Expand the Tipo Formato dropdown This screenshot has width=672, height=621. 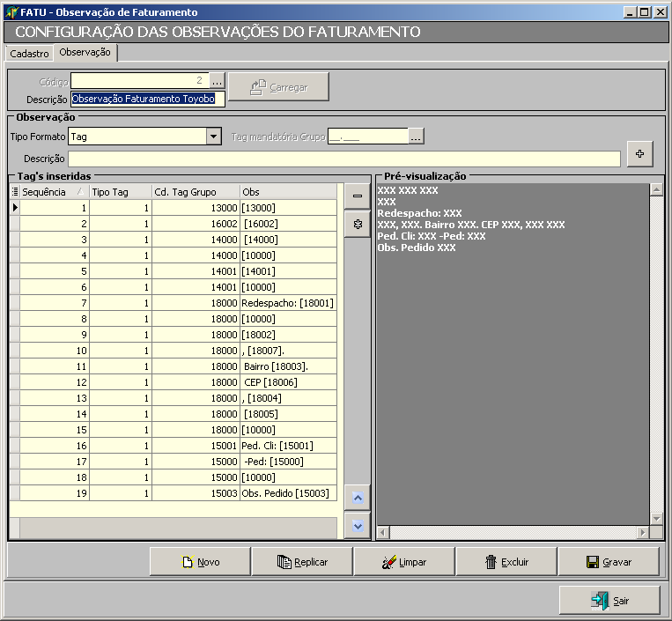click(x=213, y=137)
